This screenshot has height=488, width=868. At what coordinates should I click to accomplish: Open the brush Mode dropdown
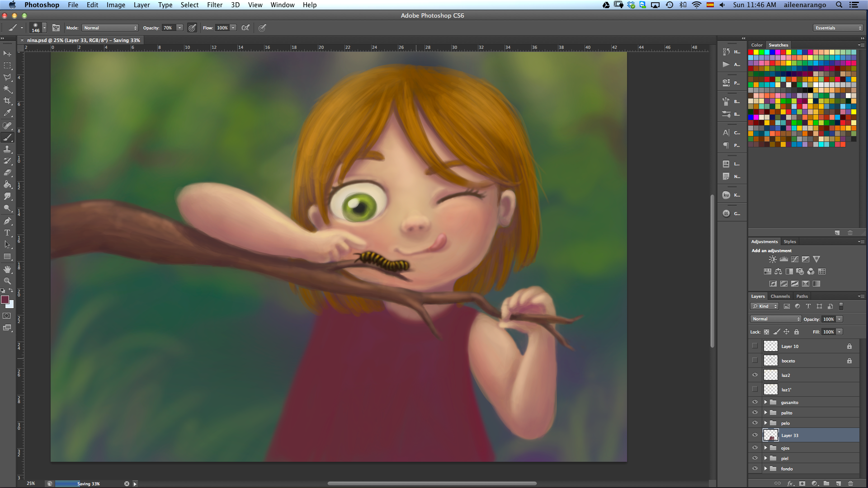(110, 28)
